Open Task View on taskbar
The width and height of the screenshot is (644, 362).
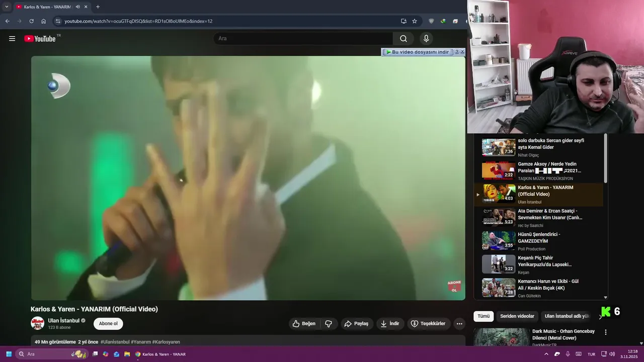(x=95, y=354)
